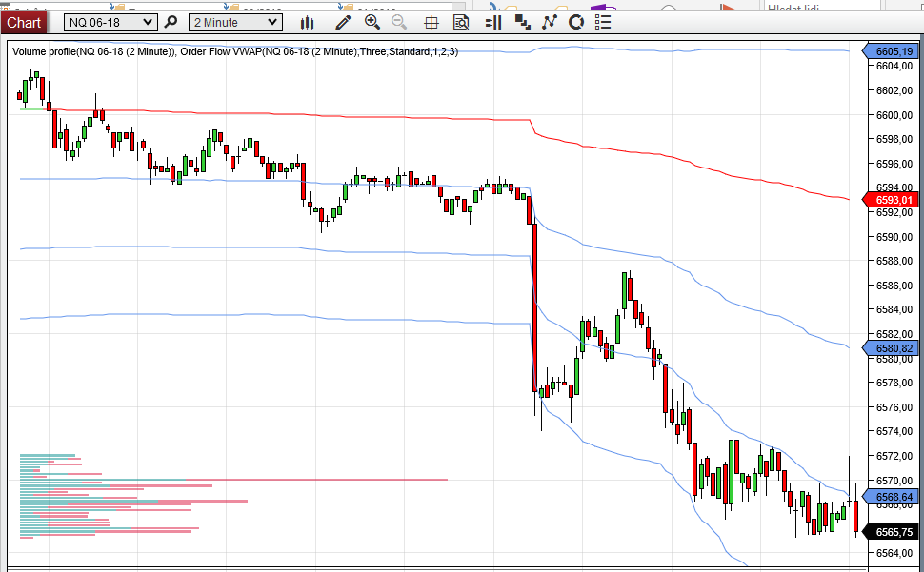Open chart Properties list icon
This screenshot has height=572, width=924.
603,23
